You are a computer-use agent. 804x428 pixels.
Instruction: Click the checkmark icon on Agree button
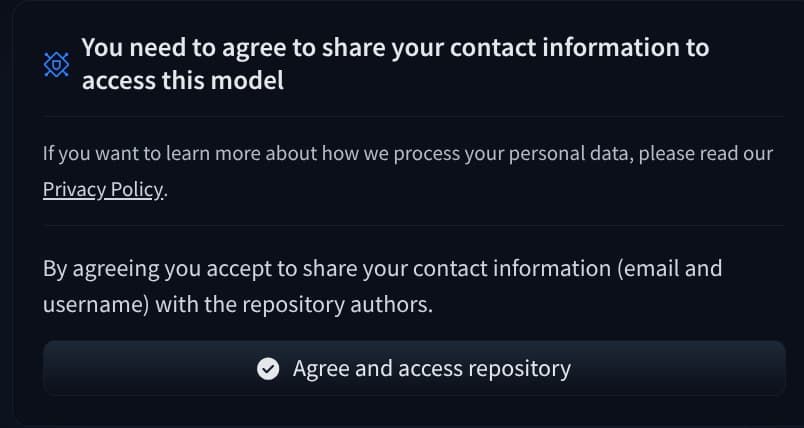click(x=267, y=369)
